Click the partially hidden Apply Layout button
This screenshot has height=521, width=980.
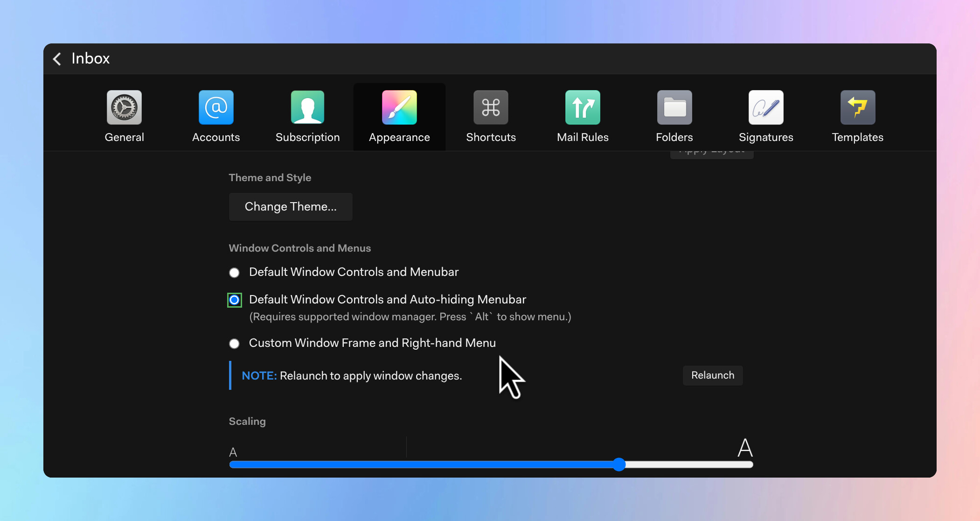(711, 155)
